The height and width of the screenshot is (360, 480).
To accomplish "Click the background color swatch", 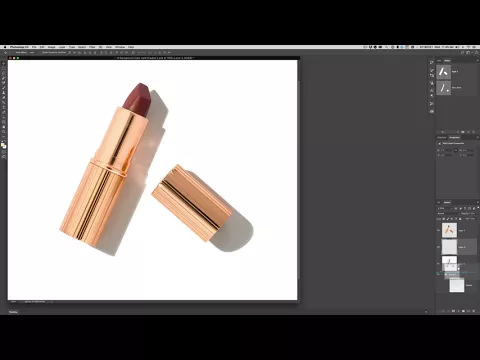I will [5, 147].
